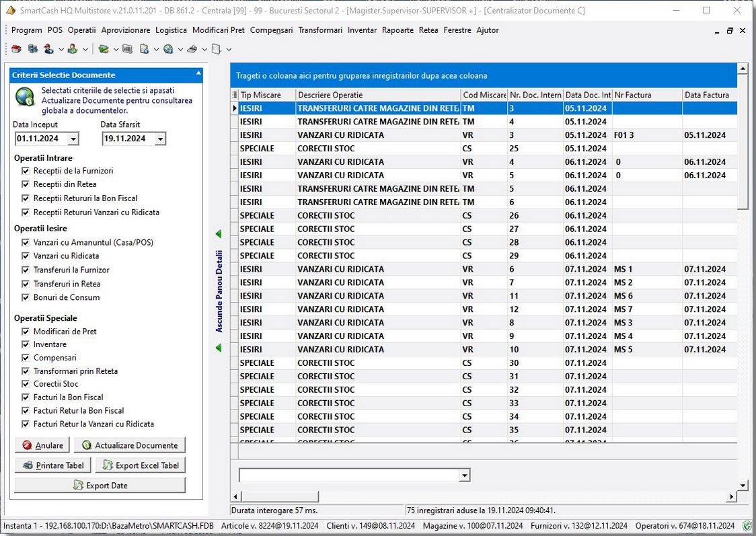Open dropdown next to green user icon
Image resolution: width=756 pixels, height=536 pixels.
pyautogui.click(x=85, y=49)
